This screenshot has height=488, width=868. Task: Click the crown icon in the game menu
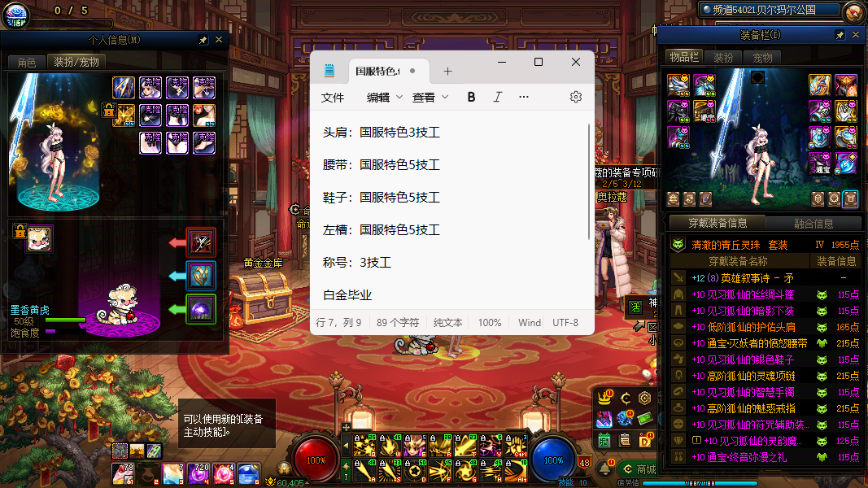(604, 399)
